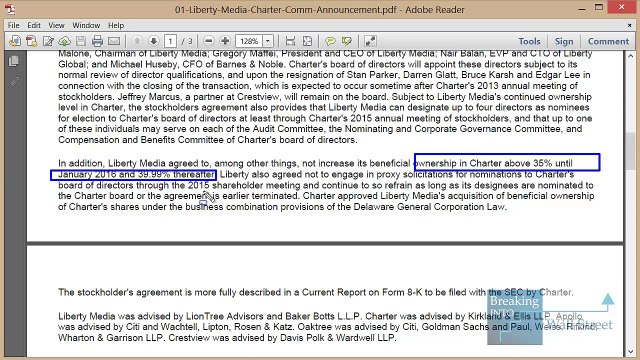
Task: Click text 'January 2016 and 39.99% thereafter'
Action: pyautogui.click(x=136, y=174)
